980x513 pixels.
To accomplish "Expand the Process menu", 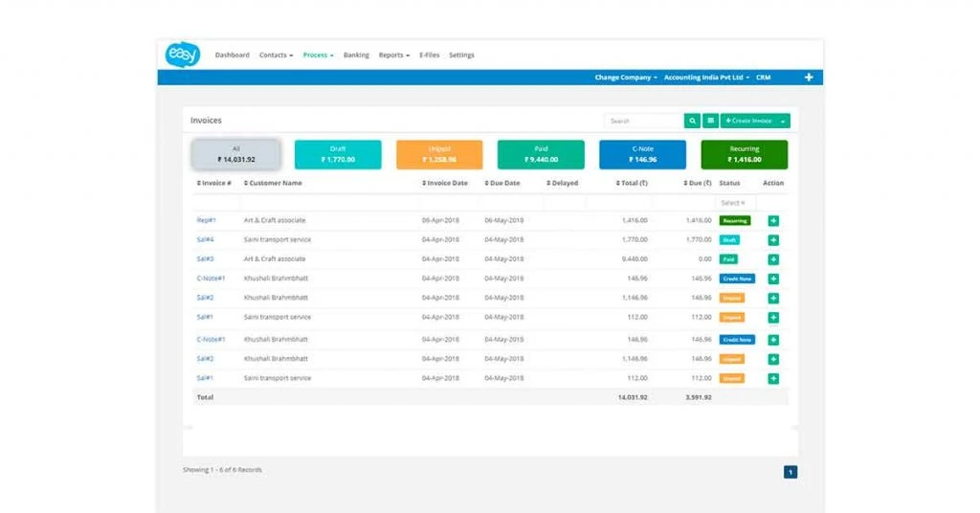I will 318,55.
